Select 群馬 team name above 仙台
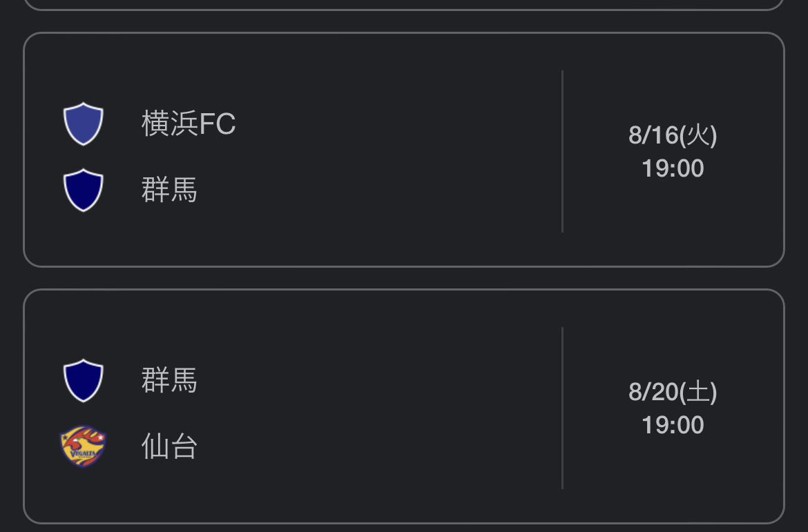Image resolution: width=808 pixels, height=532 pixels. [x=169, y=381]
